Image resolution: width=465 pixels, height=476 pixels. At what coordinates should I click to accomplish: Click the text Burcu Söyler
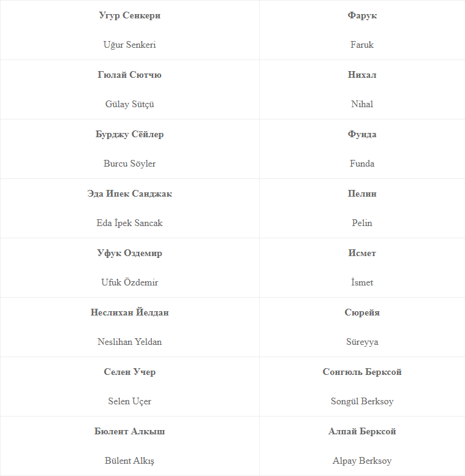129,164
